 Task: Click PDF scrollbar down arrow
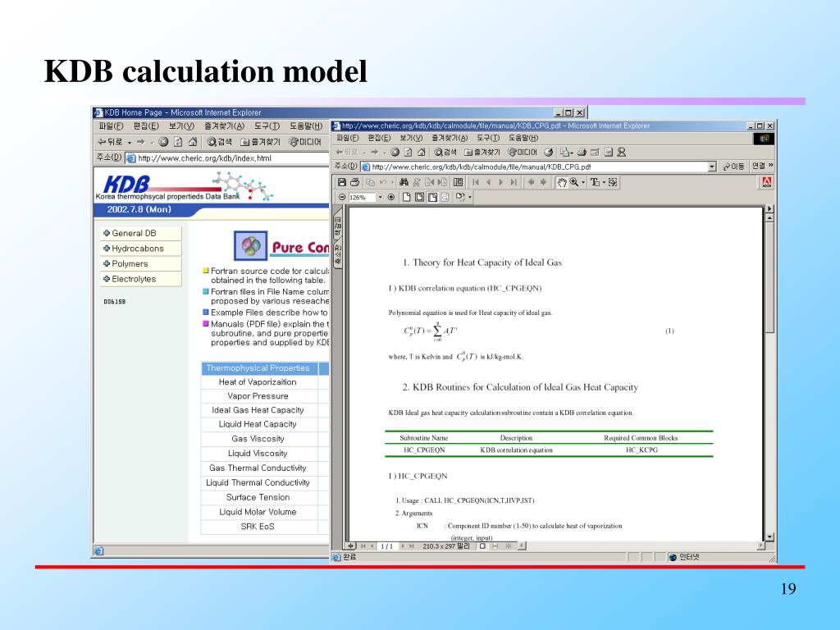click(x=769, y=536)
